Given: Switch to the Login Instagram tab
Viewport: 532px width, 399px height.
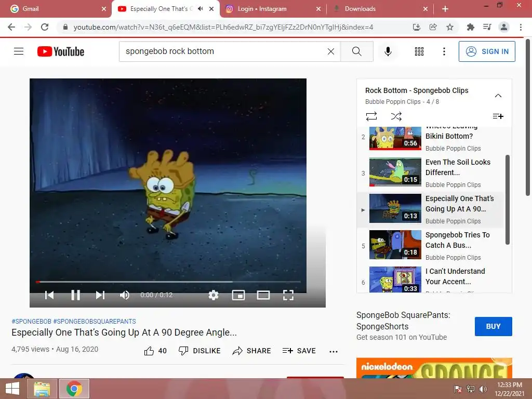Looking at the screenshot, I should point(273,9).
